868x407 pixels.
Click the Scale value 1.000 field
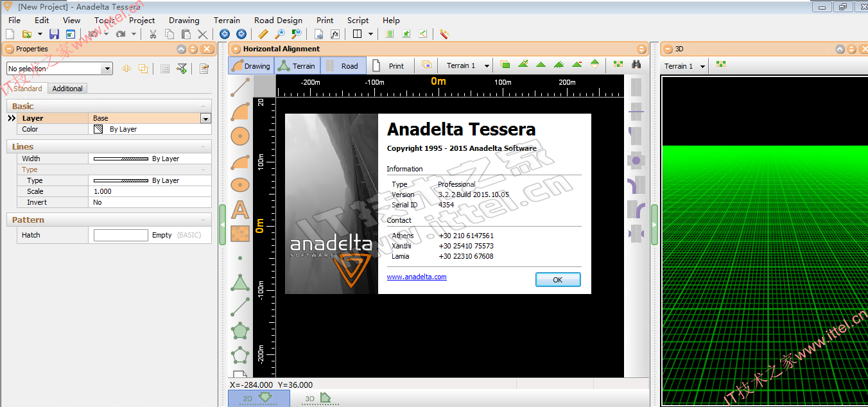coord(150,191)
